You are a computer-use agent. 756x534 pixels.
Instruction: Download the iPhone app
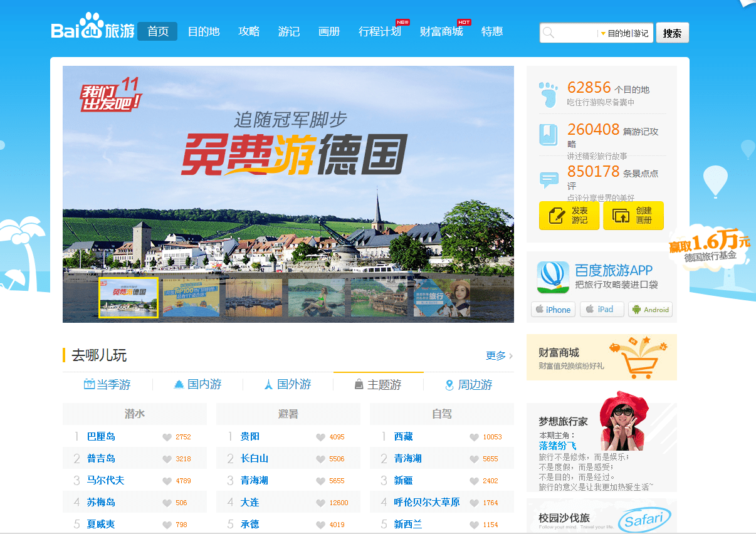click(553, 310)
